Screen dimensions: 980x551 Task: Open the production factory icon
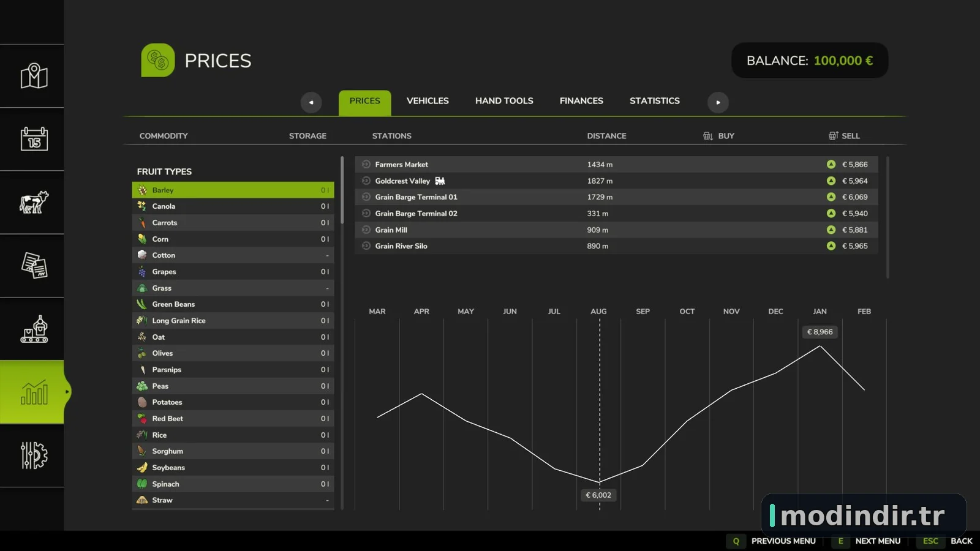(34, 329)
